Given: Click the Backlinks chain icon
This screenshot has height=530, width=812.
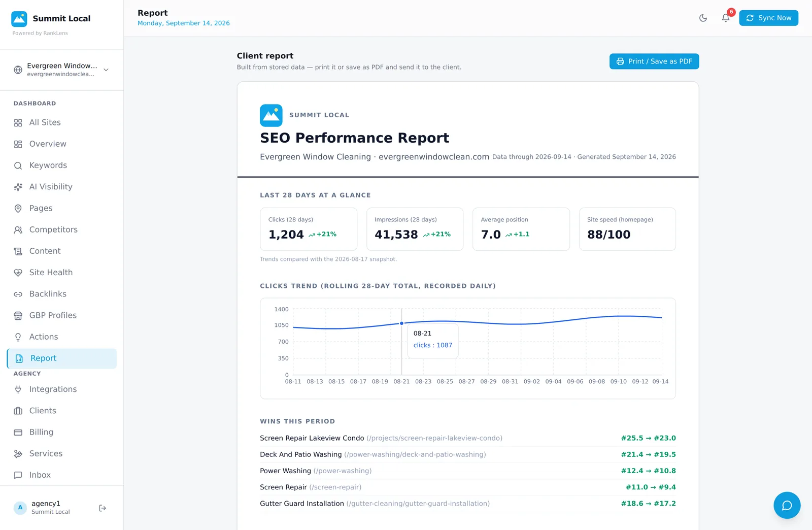Looking at the screenshot, I should [18, 294].
